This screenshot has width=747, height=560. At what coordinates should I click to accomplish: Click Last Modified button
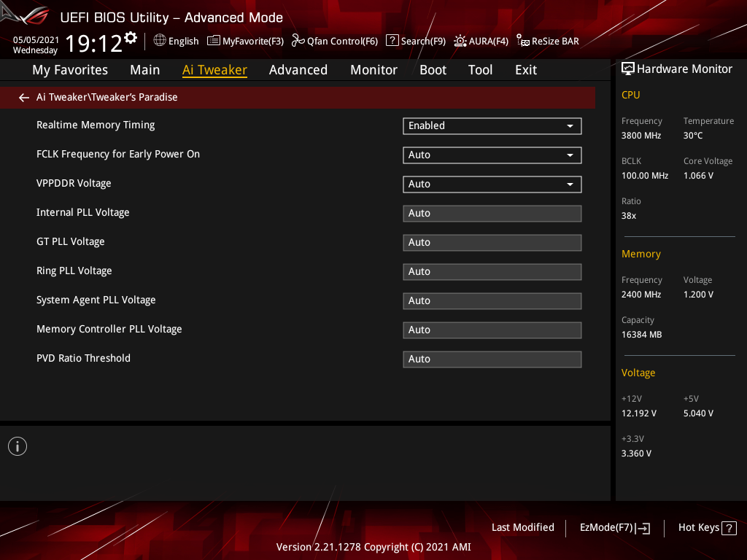522,527
